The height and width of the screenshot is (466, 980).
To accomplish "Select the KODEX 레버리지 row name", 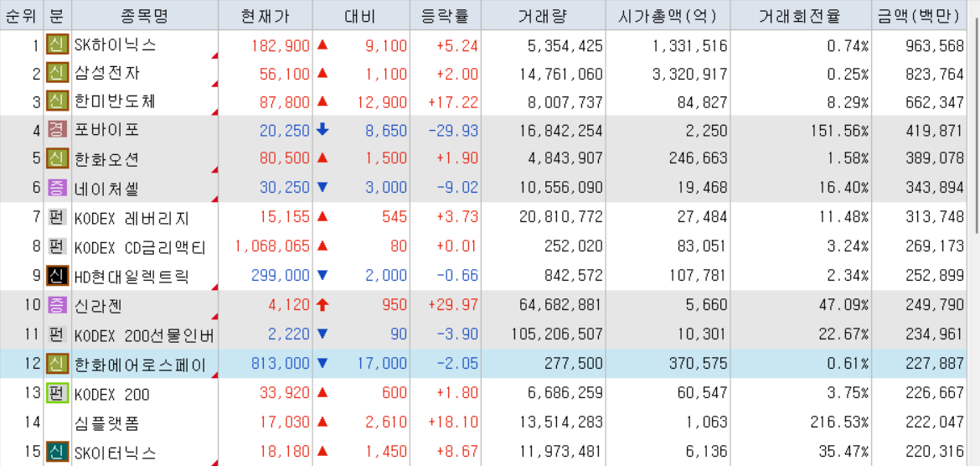I will (x=132, y=218).
